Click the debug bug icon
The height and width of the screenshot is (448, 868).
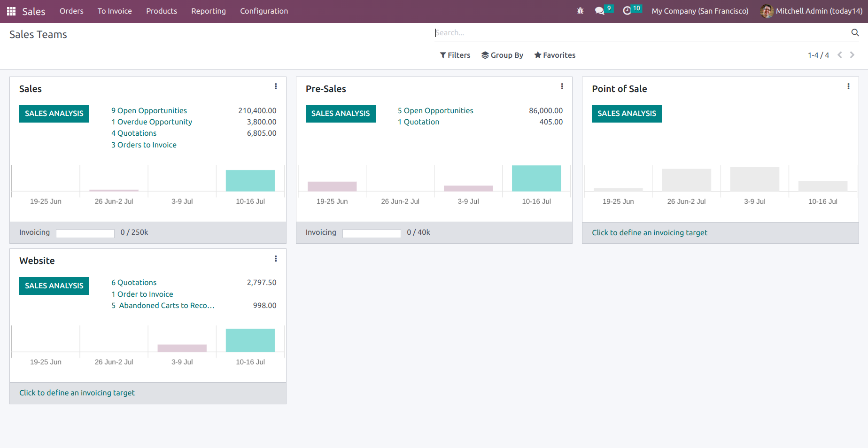(x=581, y=10)
